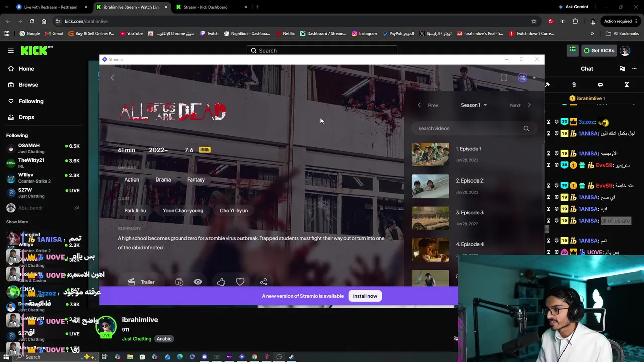The image size is (644, 362).
Task: Go to the Next season
Action: tap(520, 105)
